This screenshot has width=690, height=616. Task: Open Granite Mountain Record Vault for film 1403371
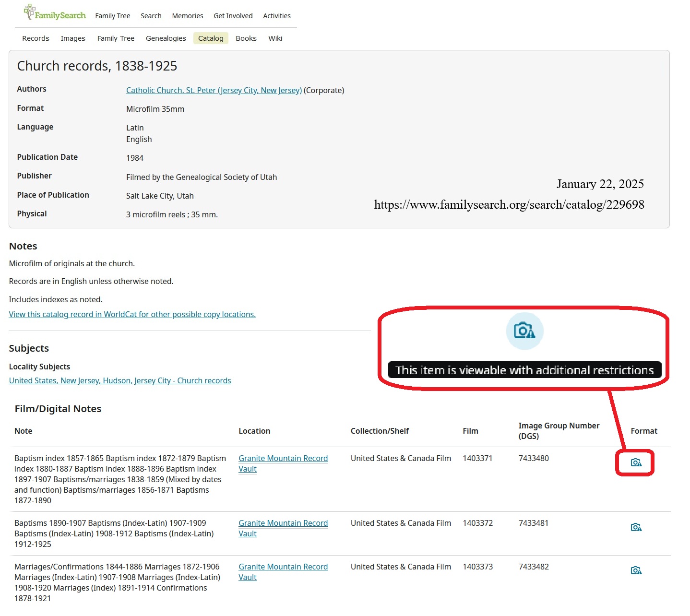283,463
